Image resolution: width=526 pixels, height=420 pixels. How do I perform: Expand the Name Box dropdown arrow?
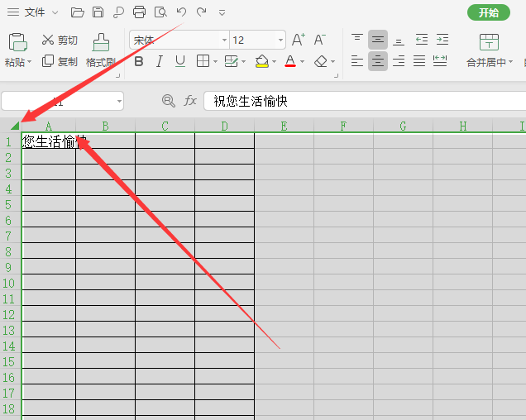tap(119, 101)
